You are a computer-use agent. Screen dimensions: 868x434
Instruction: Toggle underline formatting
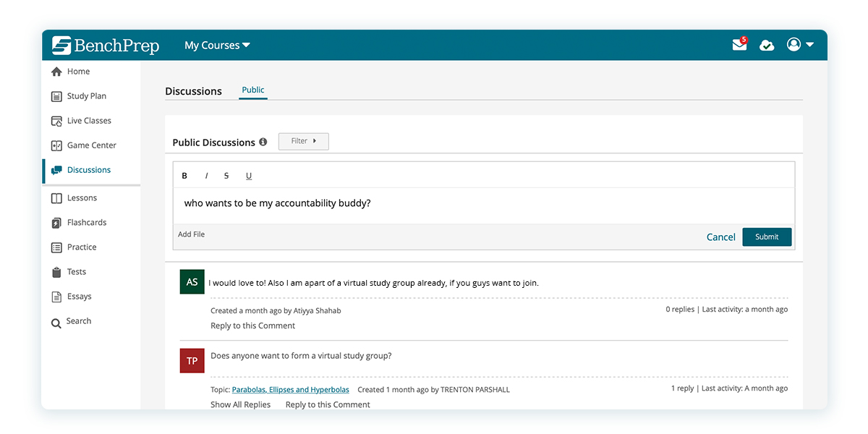click(249, 176)
